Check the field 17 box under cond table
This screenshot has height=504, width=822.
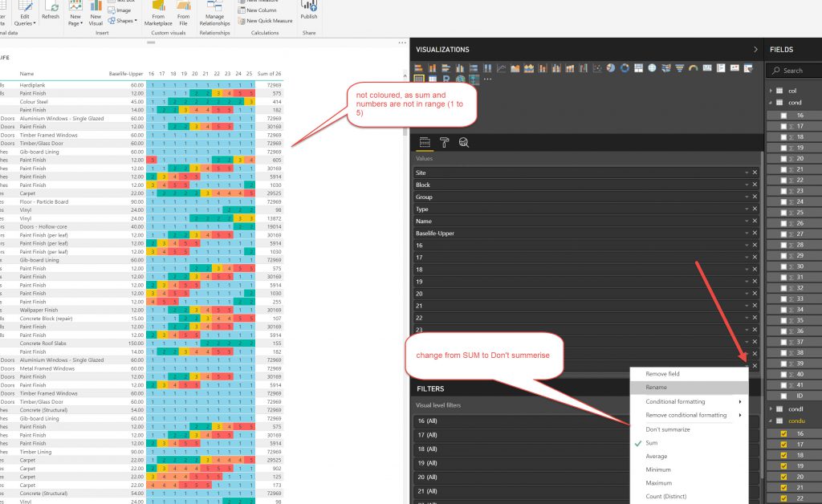783,126
